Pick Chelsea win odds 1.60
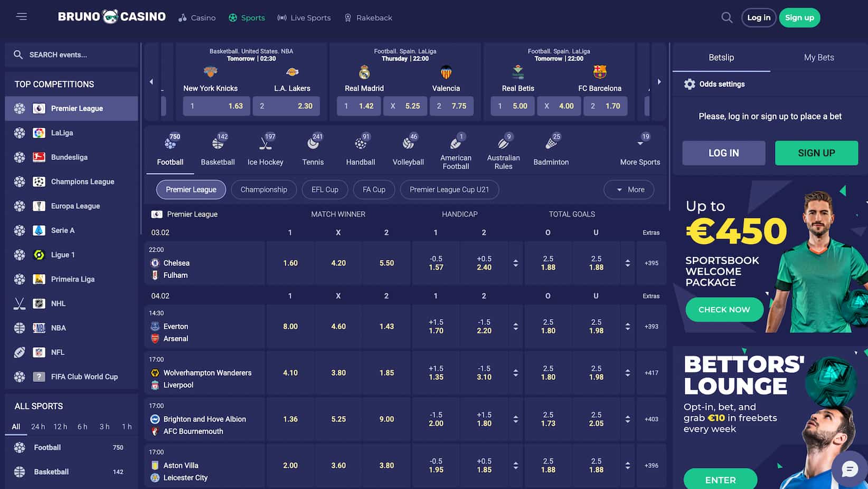 [x=290, y=263]
